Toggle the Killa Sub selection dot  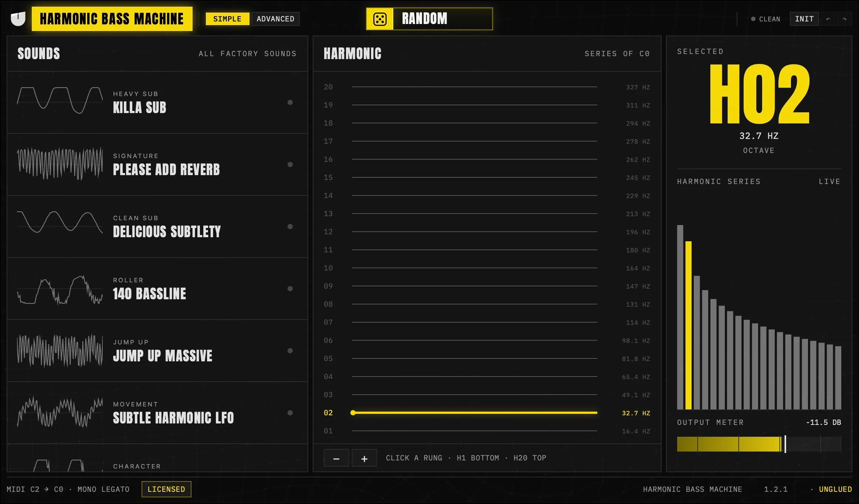click(x=290, y=102)
